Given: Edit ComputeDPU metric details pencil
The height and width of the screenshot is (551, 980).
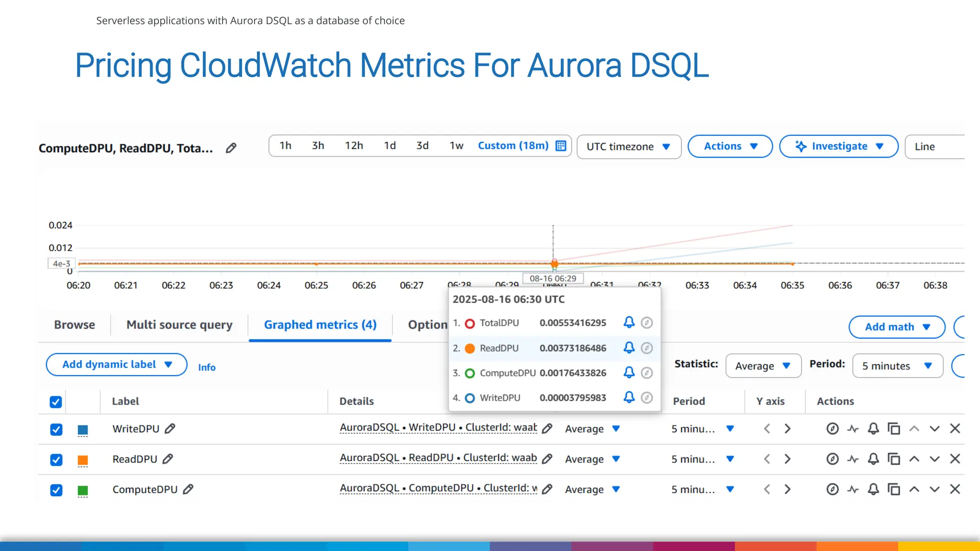Looking at the screenshot, I should (x=547, y=489).
